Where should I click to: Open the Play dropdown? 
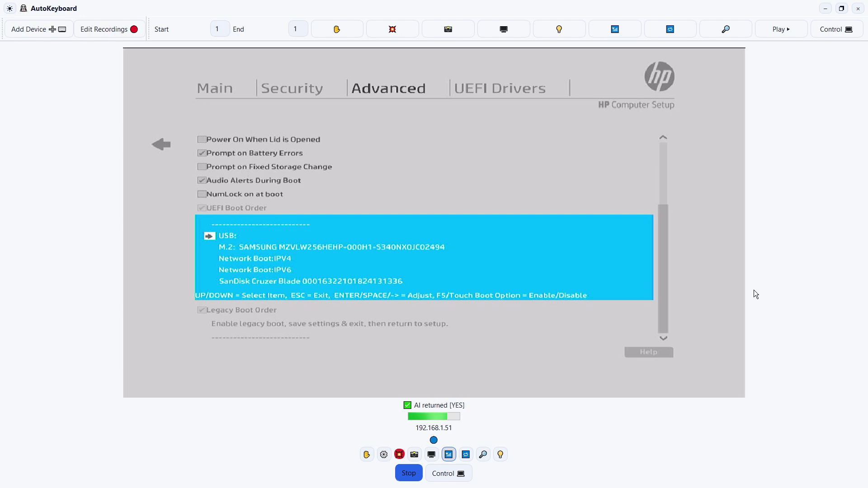tap(781, 28)
